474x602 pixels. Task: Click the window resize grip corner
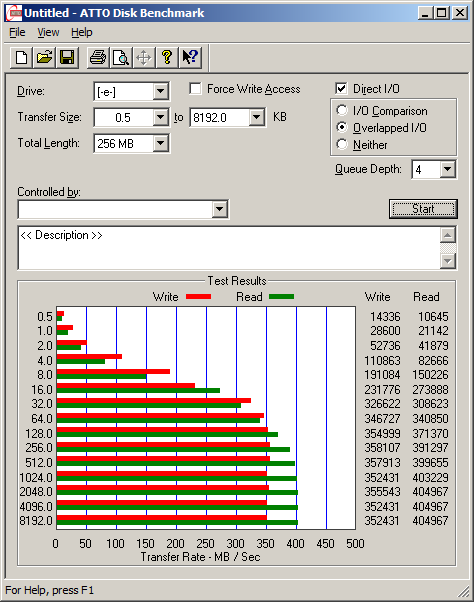pyautogui.click(x=464, y=592)
